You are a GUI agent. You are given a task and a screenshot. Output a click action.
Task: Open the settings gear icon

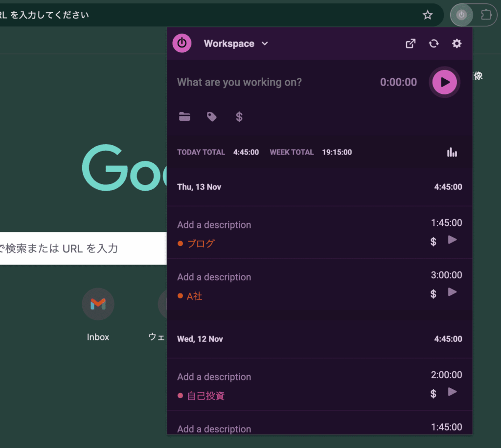(456, 44)
